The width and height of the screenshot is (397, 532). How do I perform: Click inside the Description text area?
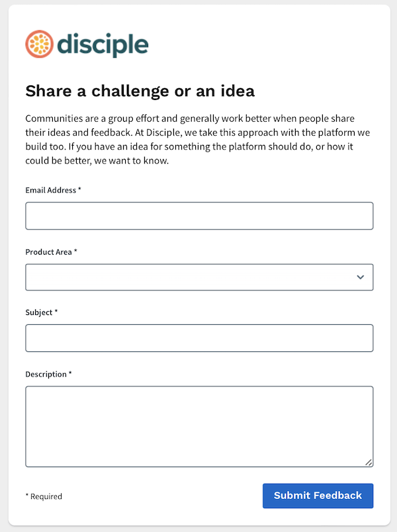point(199,427)
